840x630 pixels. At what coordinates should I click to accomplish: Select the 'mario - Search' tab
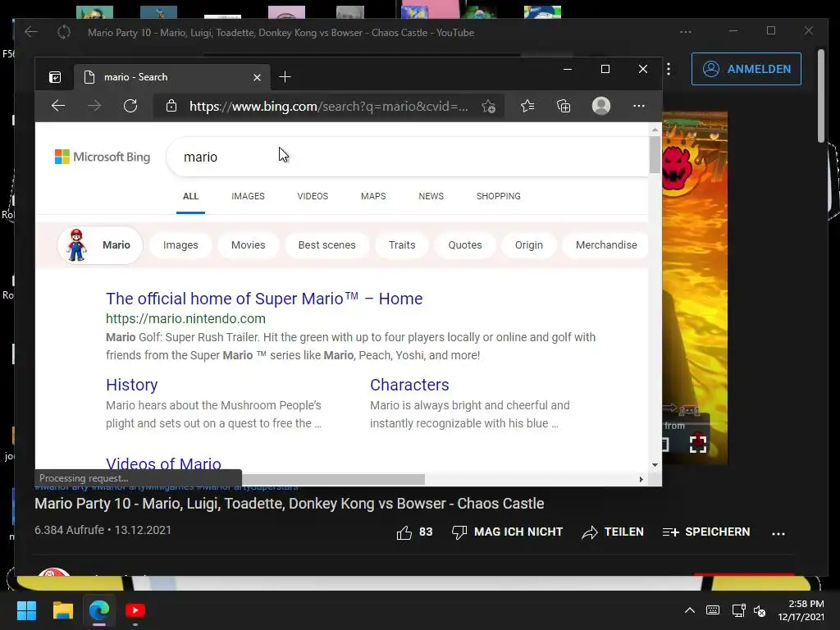coord(172,77)
